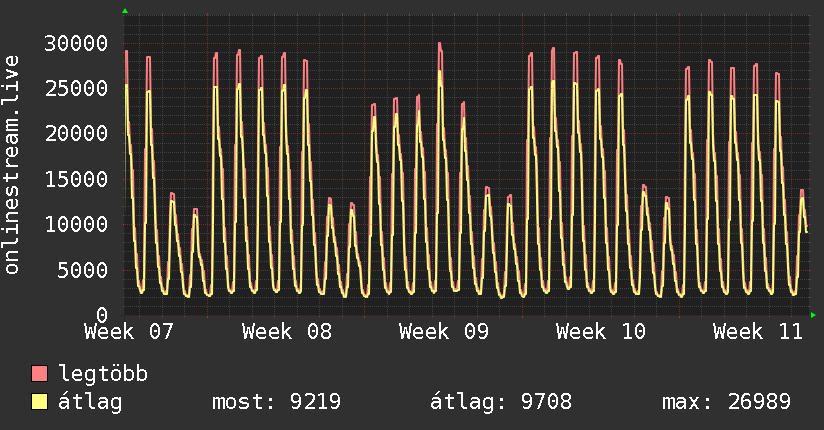Click the max: 26989 statistic
Image resolution: width=824 pixels, height=430 pixels.
[726, 402]
